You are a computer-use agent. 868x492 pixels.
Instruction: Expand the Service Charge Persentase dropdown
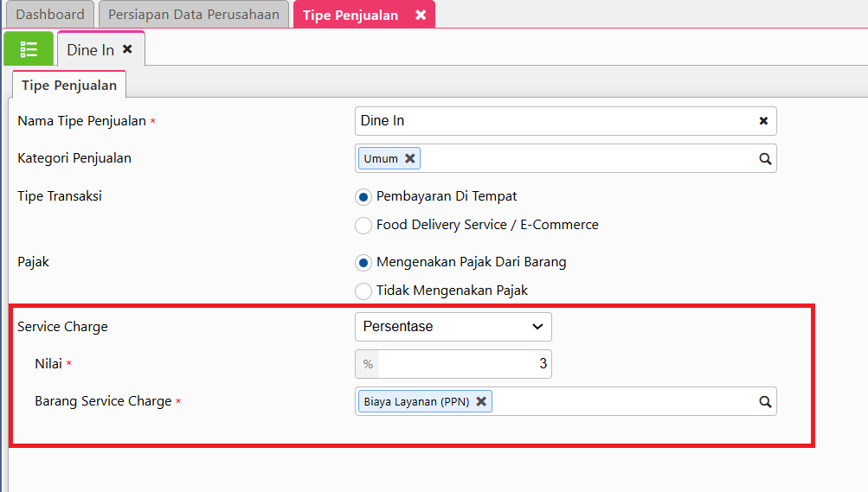[x=453, y=327]
